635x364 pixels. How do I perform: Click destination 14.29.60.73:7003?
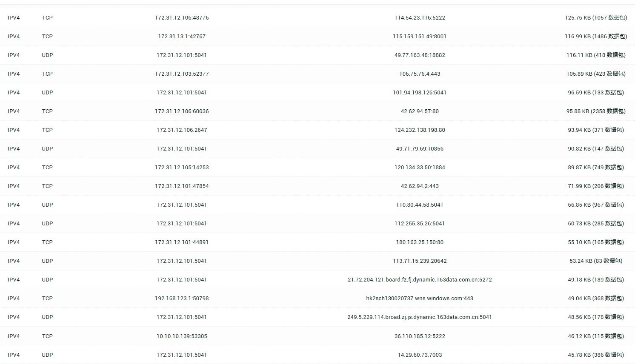[x=420, y=355]
